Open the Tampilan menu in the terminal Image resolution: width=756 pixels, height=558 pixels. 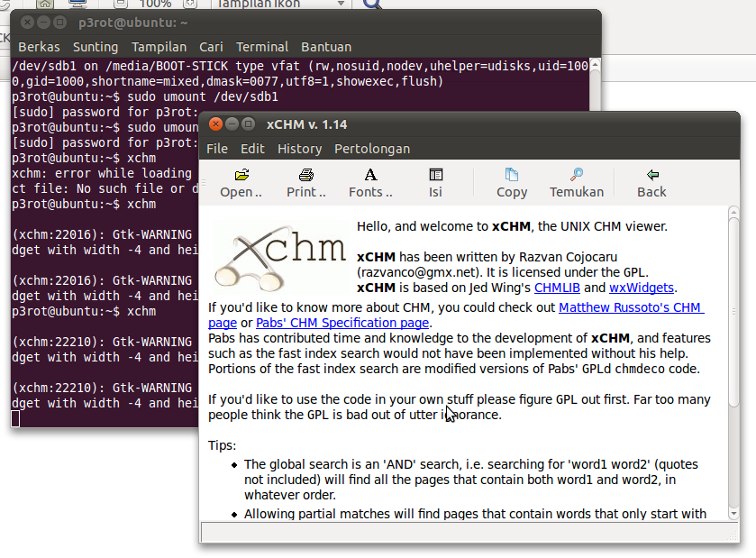click(159, 47)
